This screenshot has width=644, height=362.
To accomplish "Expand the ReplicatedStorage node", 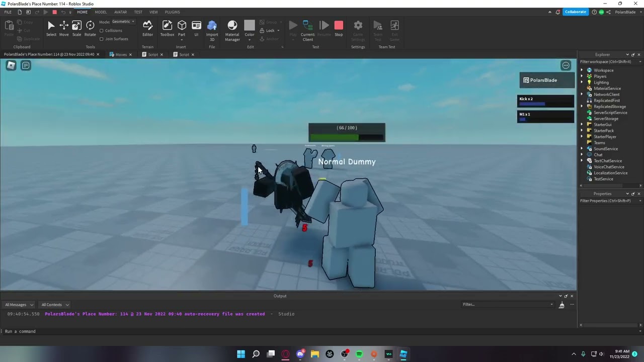I will (x=582, y=107).
